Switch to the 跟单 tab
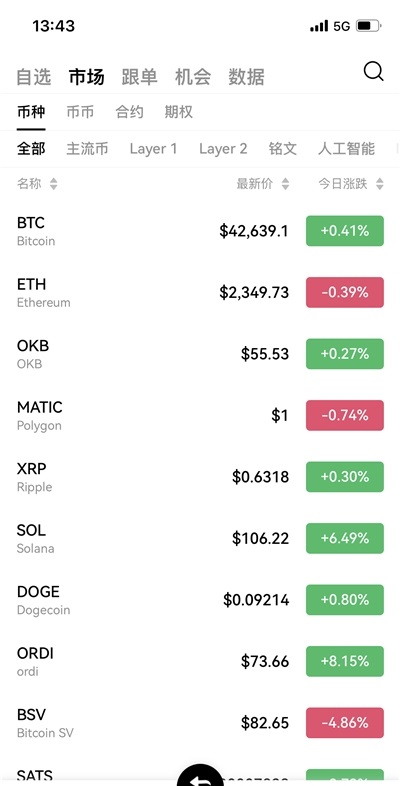This screenshot has width=400, height=786. (139, 77)
